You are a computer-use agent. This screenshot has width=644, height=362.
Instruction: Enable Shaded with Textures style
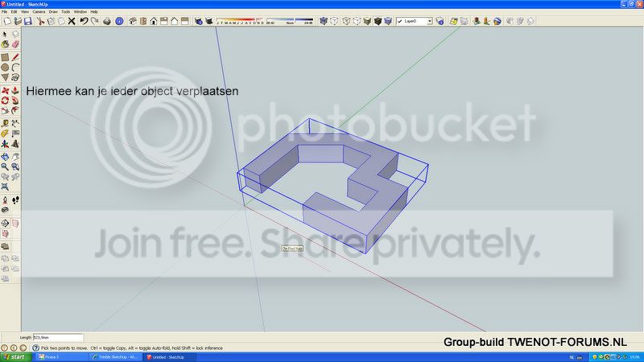coord(378,21)
